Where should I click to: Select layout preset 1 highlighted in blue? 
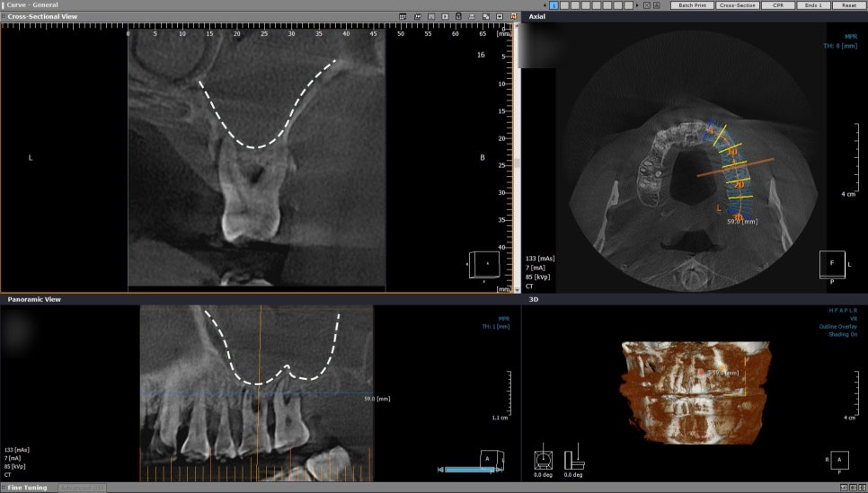click(x=554, y=5)
